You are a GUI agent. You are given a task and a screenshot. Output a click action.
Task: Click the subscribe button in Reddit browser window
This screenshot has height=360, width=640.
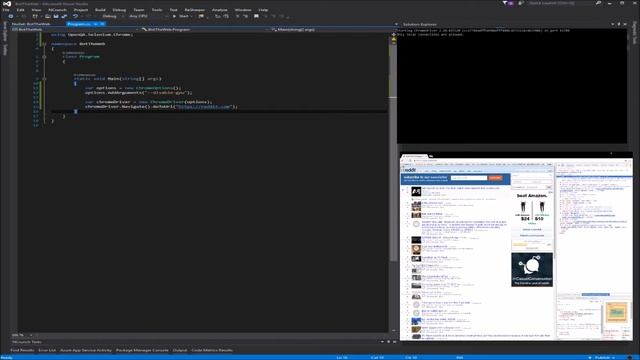click(x=495, y=178)
